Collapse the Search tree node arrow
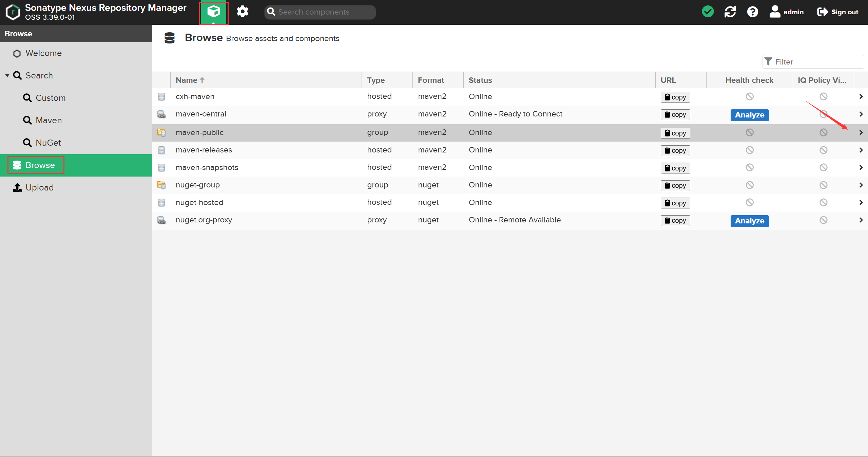 7,75
